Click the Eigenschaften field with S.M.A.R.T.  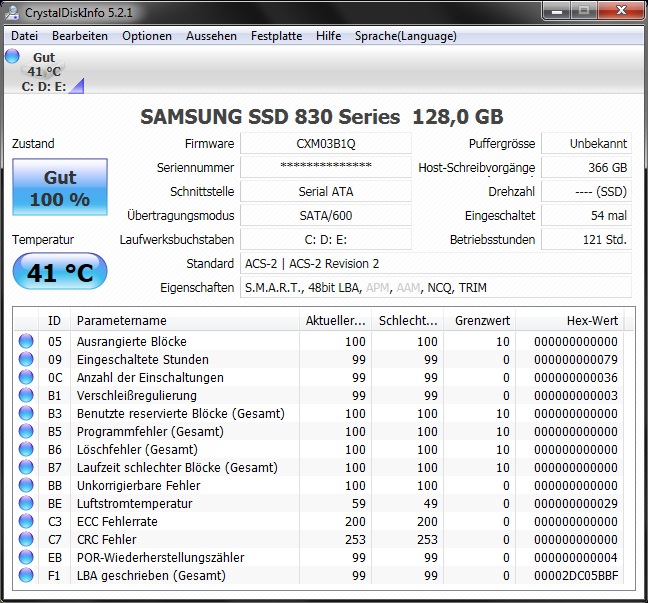pos(436,287)
